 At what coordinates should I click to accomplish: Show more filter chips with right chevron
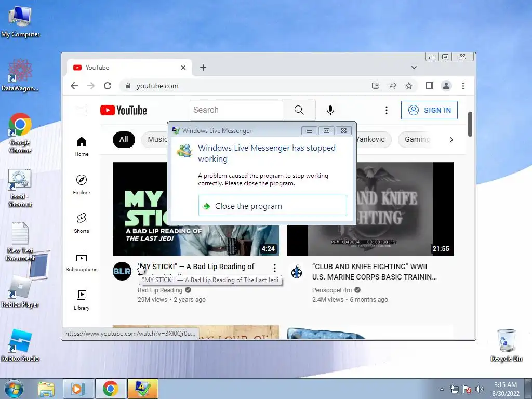[x=451, y=140]
